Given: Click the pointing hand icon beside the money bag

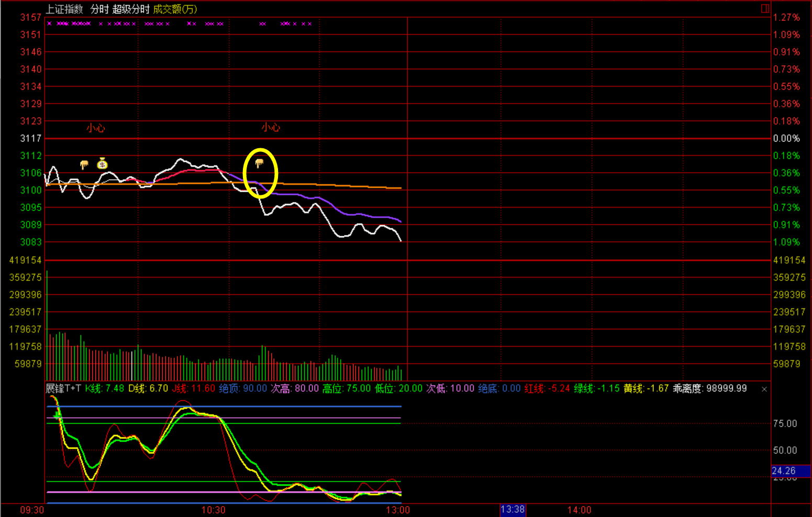Looking at the screenshot, I should (84, 165).
